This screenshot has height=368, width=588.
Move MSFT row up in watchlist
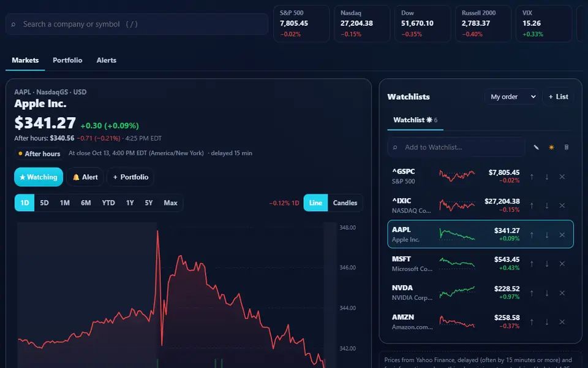click(532, 264)
